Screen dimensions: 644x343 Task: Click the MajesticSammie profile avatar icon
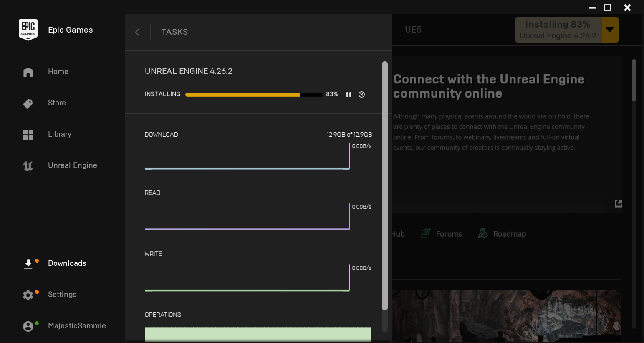pyautogui.click(x=28, y=326)
